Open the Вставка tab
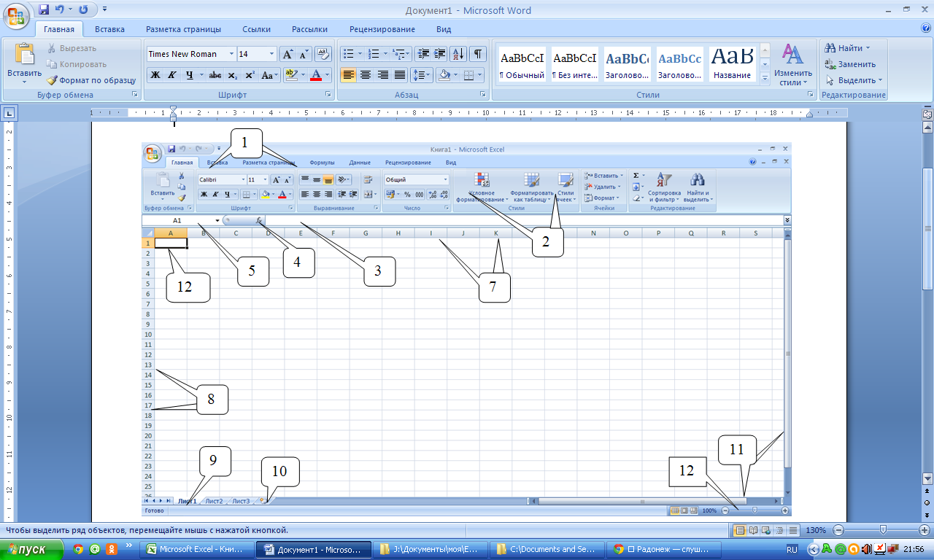The height and width of the screenshot is (560, 934). tap(109, 30)
